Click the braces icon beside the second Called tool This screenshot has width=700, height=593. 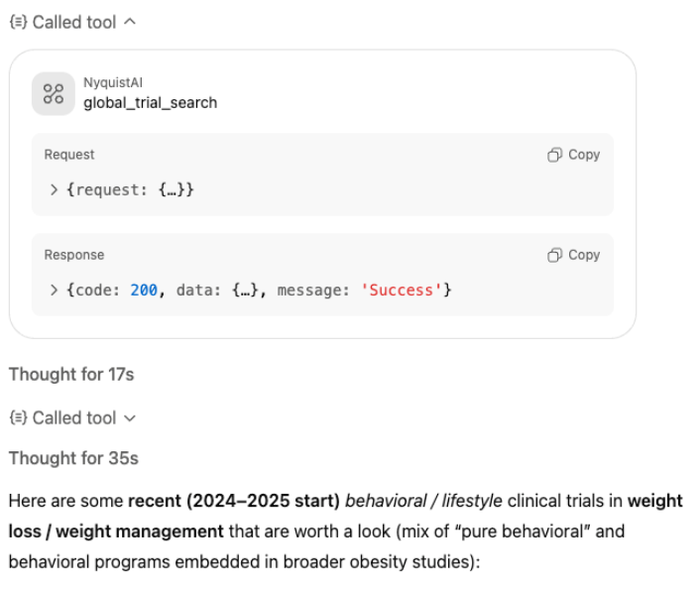pos(18,417)
